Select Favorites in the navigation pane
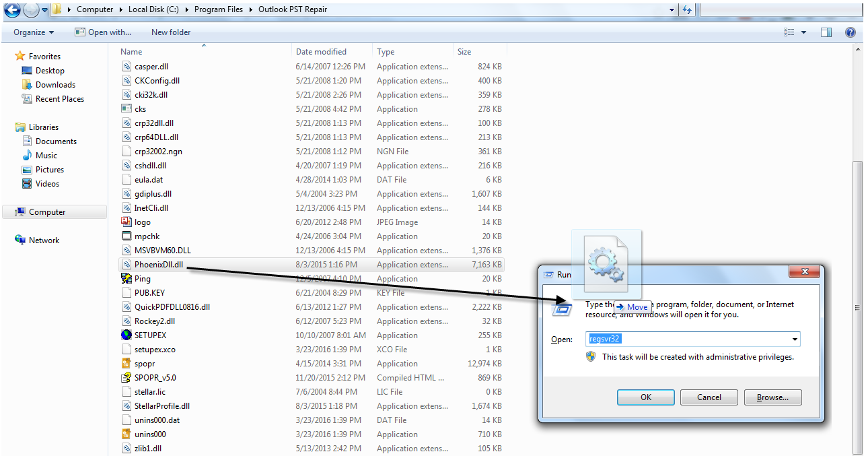The image size is (868, 456). tap(44, 57)
